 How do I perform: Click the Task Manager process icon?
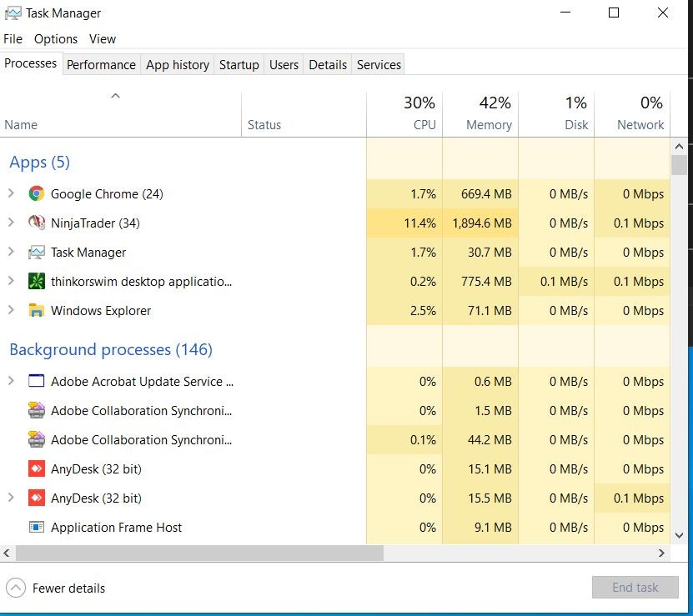coord(36,253)
